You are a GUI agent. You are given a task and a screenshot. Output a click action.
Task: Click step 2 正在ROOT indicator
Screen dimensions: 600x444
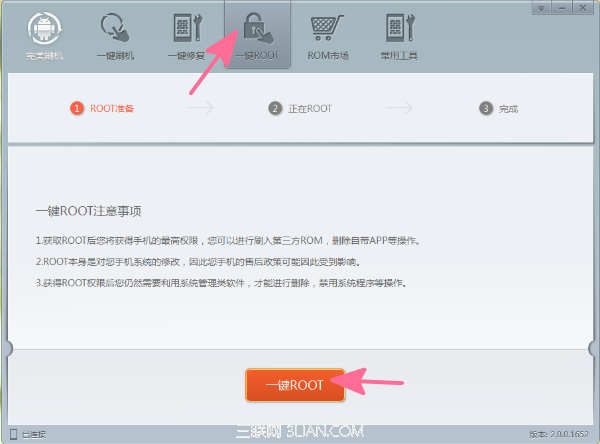pyautogui.click(x=300, y=109)
